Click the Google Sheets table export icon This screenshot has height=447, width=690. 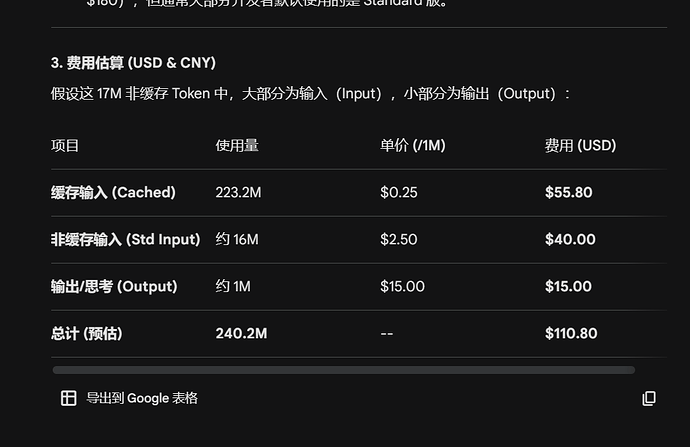tap(68, 398)
